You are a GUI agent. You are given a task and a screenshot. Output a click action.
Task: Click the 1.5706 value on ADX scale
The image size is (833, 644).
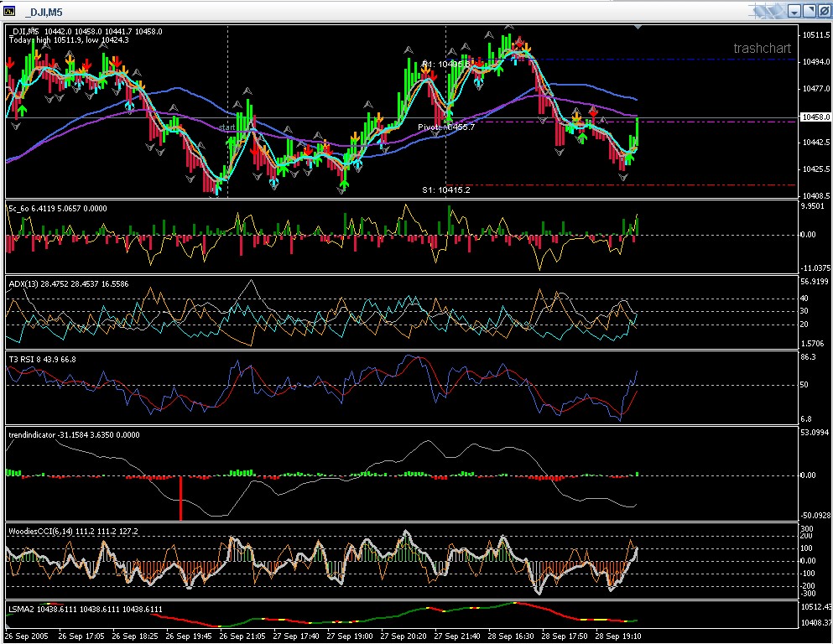pyautogui.click(x=812, y=344)
